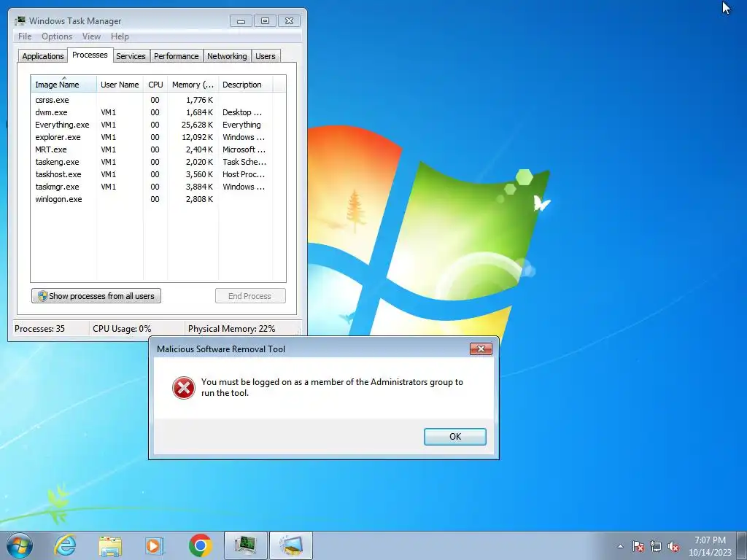Click the CPU Usage: 0% status entry
The width and height of the screenshot is (747, 560).
(x=122, y=329)
